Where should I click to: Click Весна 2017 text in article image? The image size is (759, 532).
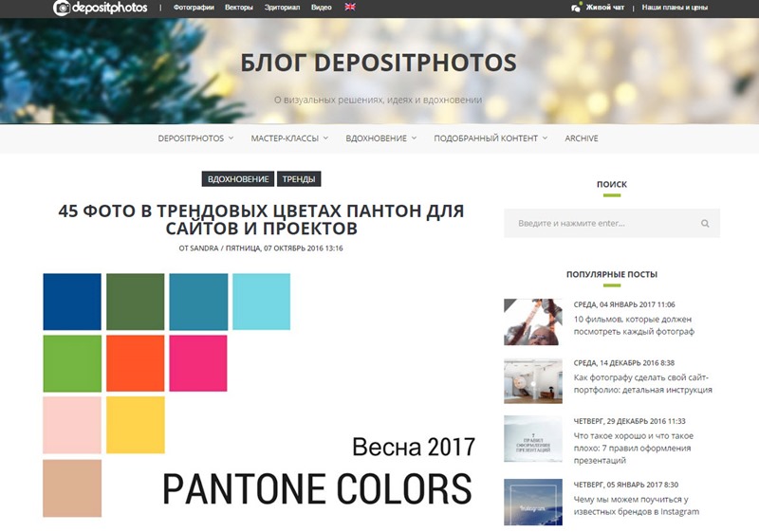click(414, 447)
